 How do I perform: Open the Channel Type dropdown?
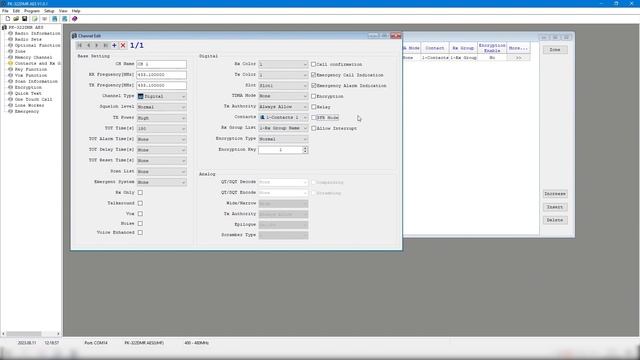pos(162,96)
